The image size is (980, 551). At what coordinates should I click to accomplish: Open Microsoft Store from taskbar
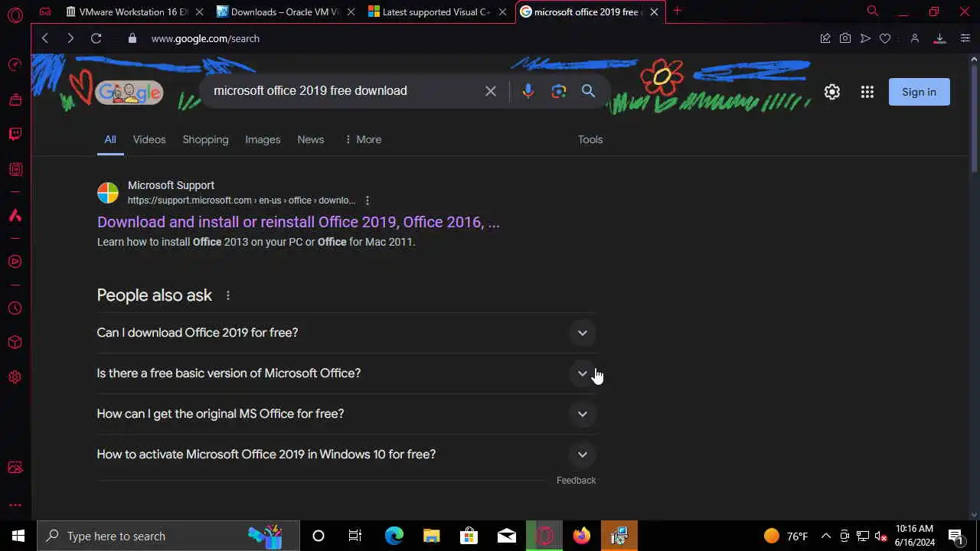click(x=469, y=536)
